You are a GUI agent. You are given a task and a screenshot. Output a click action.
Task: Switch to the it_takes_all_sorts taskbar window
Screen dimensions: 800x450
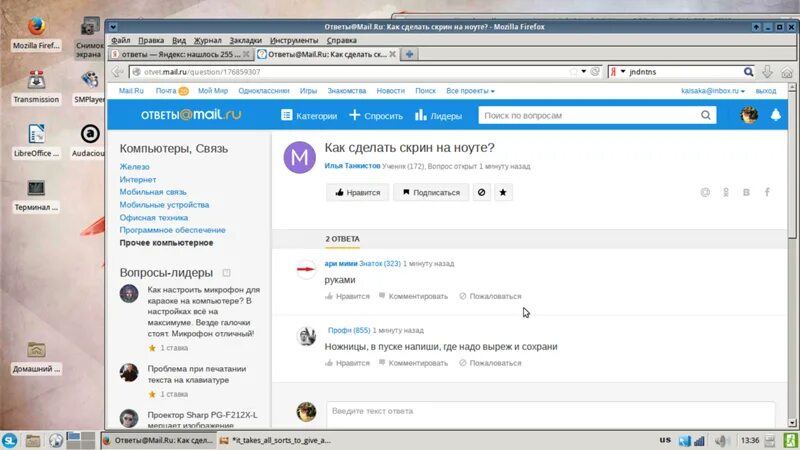276,440
